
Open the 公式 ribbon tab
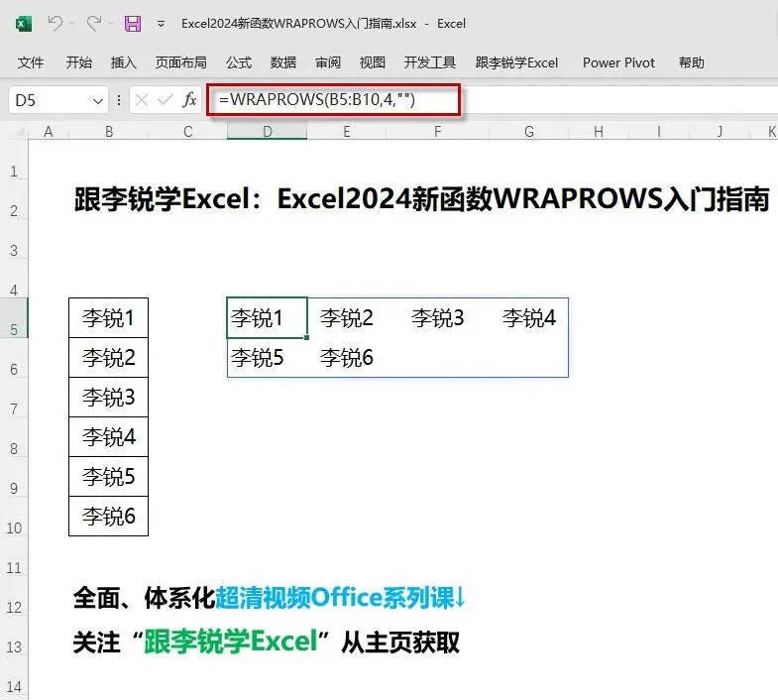click(x=239, y=62)
